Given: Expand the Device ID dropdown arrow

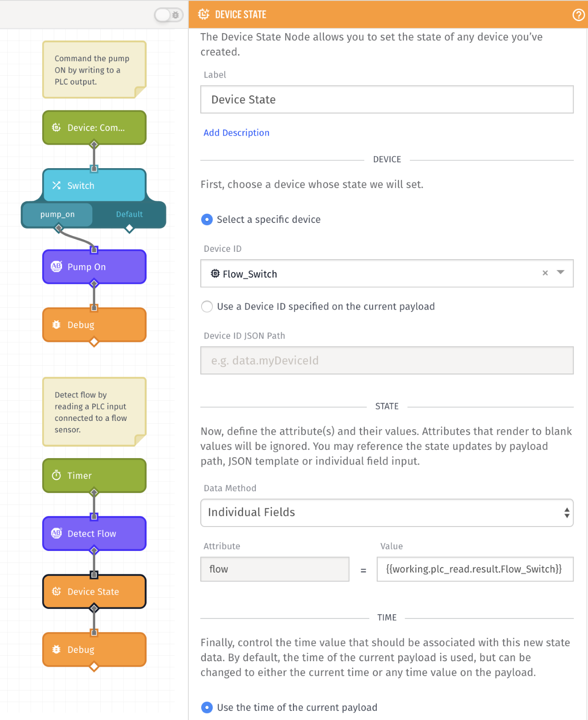Looking at the screenshot, I should (x=560, y=272).
